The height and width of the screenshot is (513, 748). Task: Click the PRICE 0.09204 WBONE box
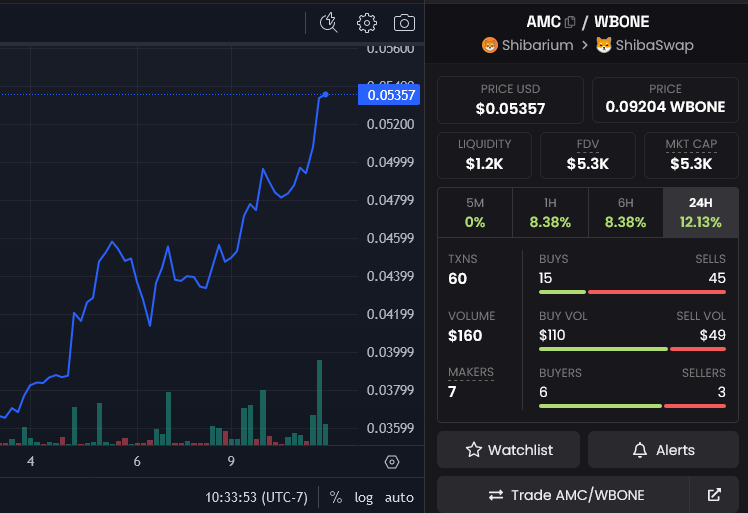tap(665, 100)
